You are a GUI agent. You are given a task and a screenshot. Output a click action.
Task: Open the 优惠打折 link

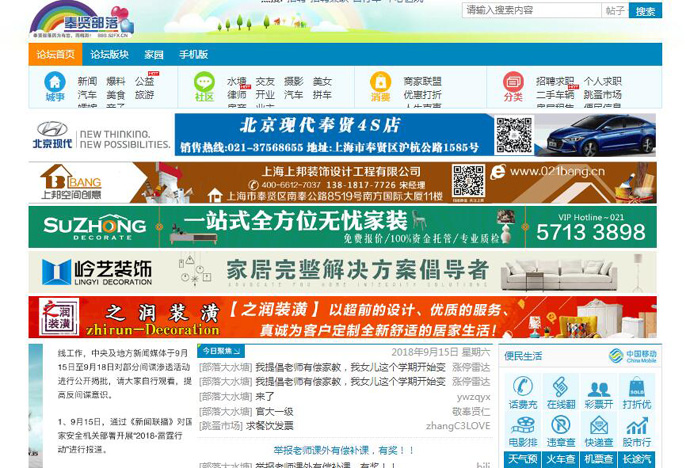tap(422, 95)
